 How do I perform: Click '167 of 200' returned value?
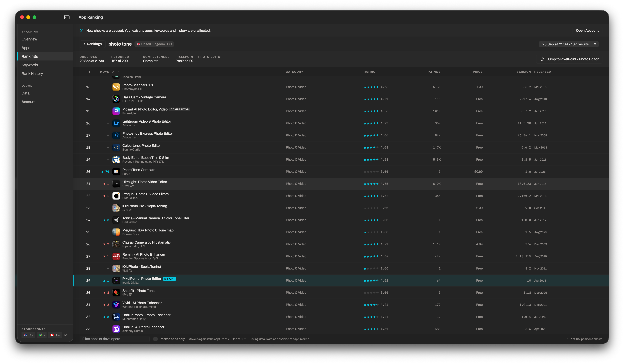point(119,61)
